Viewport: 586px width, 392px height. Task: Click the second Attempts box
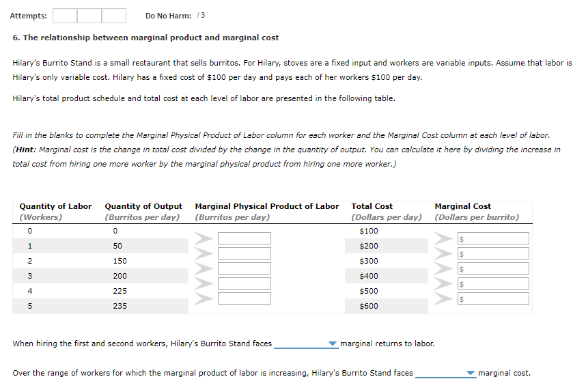click(x=89, y=16)
